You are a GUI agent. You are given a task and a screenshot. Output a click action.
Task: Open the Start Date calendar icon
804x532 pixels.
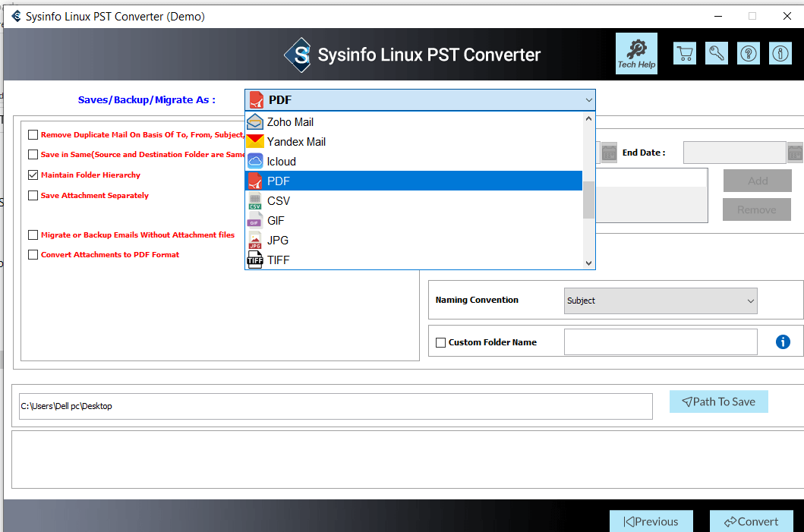tap(609, 153)
